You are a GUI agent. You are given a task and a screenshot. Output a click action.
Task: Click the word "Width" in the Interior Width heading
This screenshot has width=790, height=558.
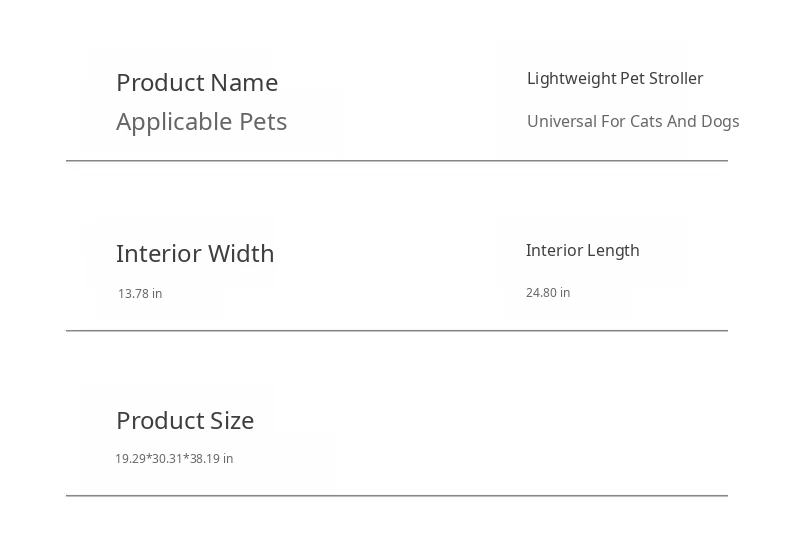pyautogui.click(x=239, y=253)
